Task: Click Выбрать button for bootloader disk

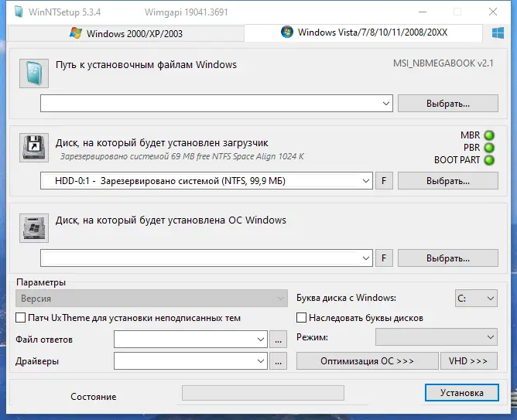Action: click(x=448, y=181)
